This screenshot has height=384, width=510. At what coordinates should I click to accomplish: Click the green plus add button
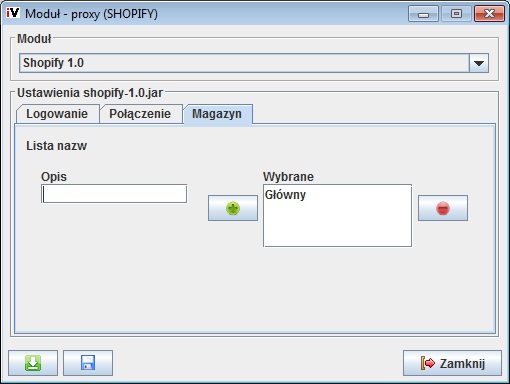point(233,208)
